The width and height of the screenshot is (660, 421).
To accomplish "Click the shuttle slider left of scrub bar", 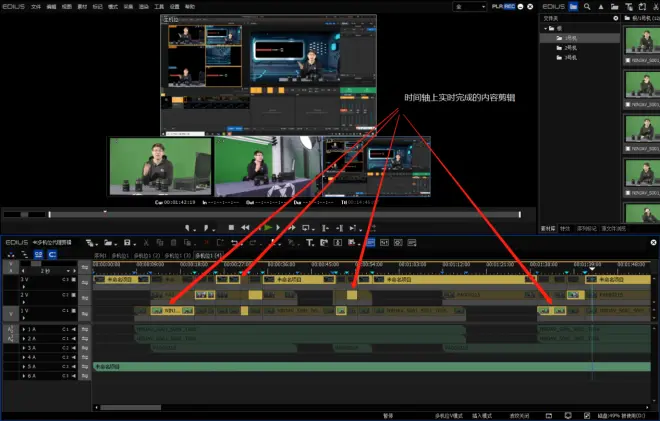I will 24,214.
